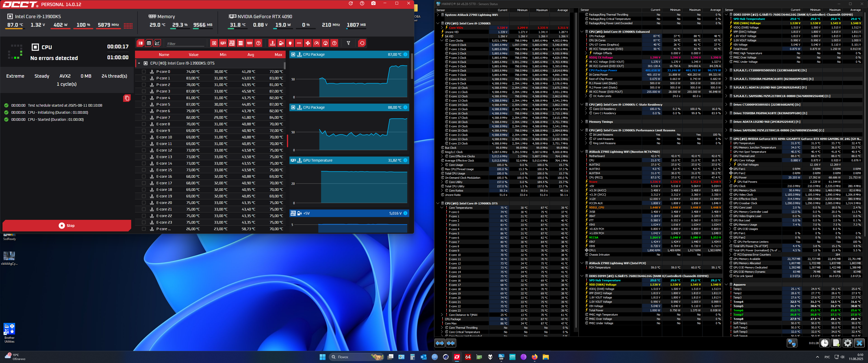Screen dimensions: 868x363
Task: Open Firefox from the Windows taskbar
Action: [x=534, y=357]
